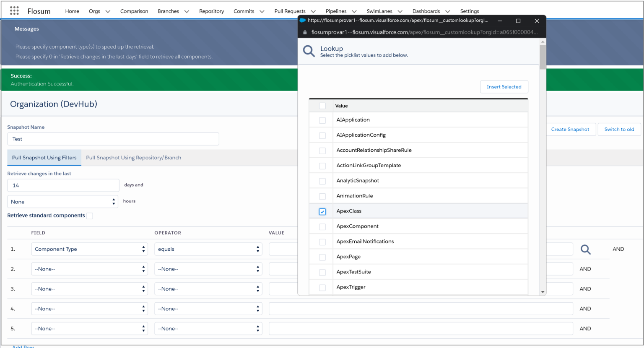This screenshot has width=644, height=348.
Task: Expand the hours None dropdown
Action: [x=62, y=201]
